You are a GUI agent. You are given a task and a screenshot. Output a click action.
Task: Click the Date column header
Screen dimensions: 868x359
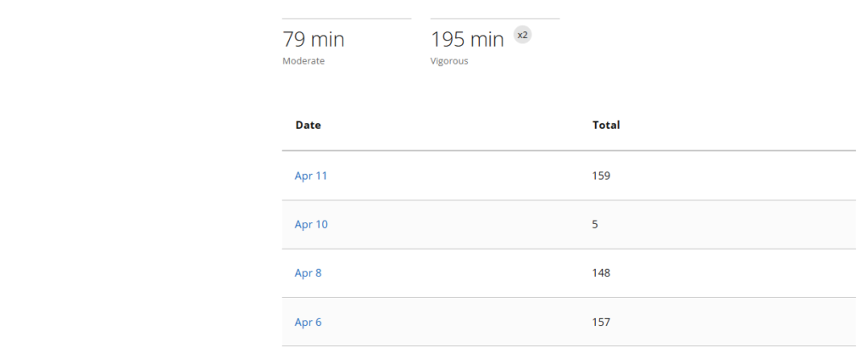pos(308,125)
